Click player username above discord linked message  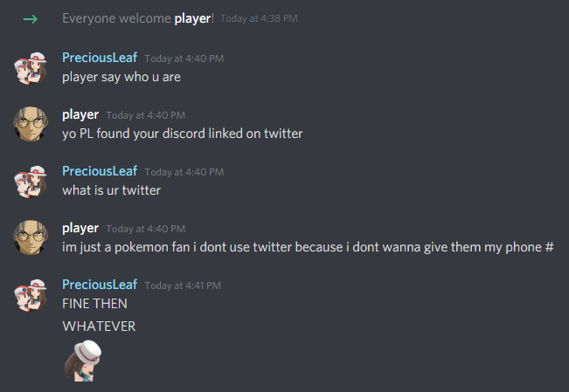point(80,114)
